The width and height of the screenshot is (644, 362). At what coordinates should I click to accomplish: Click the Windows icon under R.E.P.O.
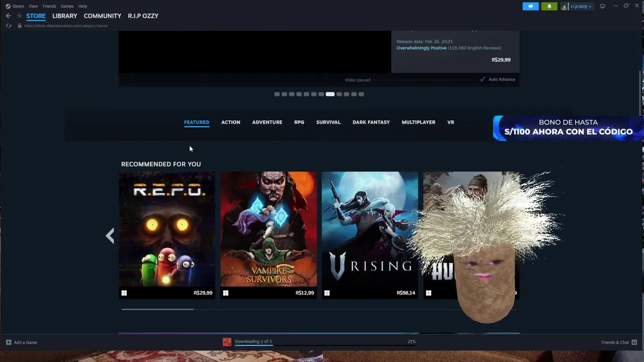coord(124,293)
